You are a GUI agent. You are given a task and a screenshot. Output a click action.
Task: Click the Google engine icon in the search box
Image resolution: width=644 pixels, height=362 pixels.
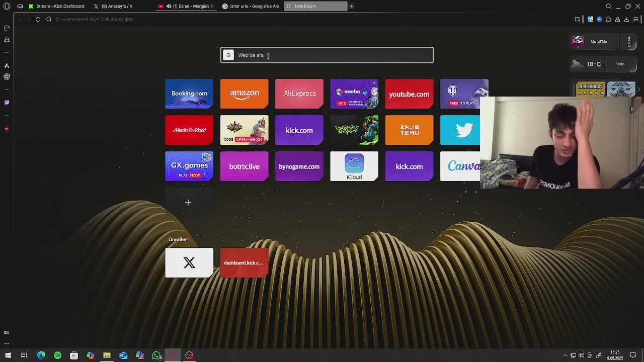[228, 55]
